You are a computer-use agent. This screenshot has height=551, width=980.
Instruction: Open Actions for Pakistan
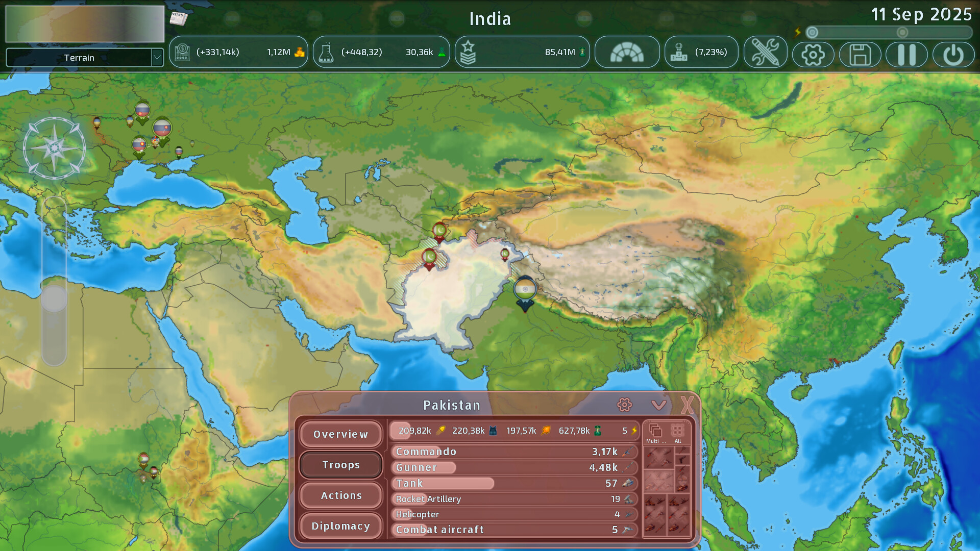pyautogui.click(x=340, y=495)
